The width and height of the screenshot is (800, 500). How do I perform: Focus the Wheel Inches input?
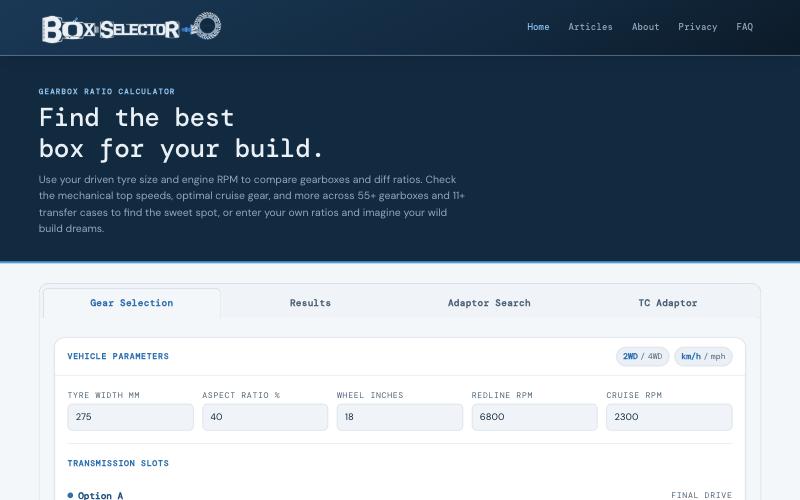pos(400,417)
